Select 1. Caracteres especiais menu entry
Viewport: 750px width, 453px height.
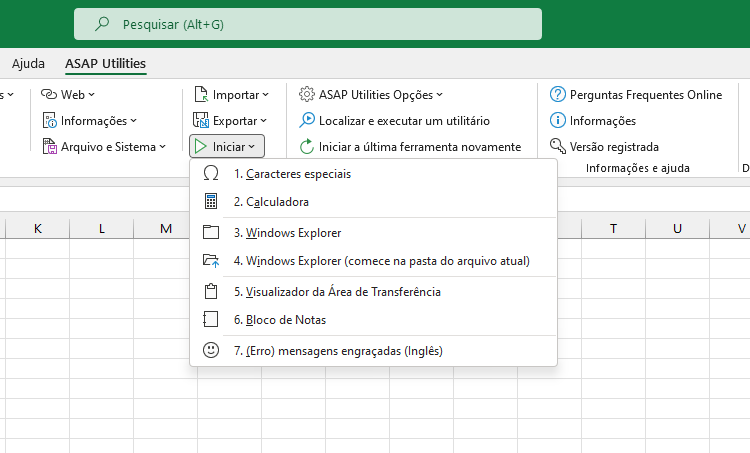[x=373, y=174]
